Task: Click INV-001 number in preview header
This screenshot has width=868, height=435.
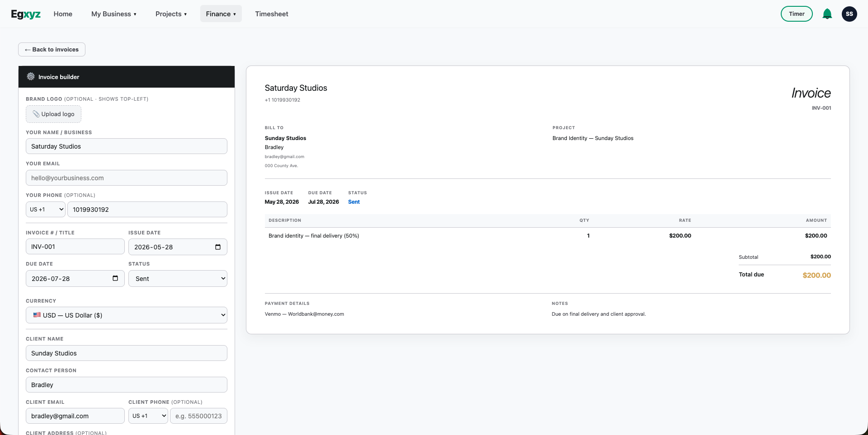Action: click(x=821, y=108)
